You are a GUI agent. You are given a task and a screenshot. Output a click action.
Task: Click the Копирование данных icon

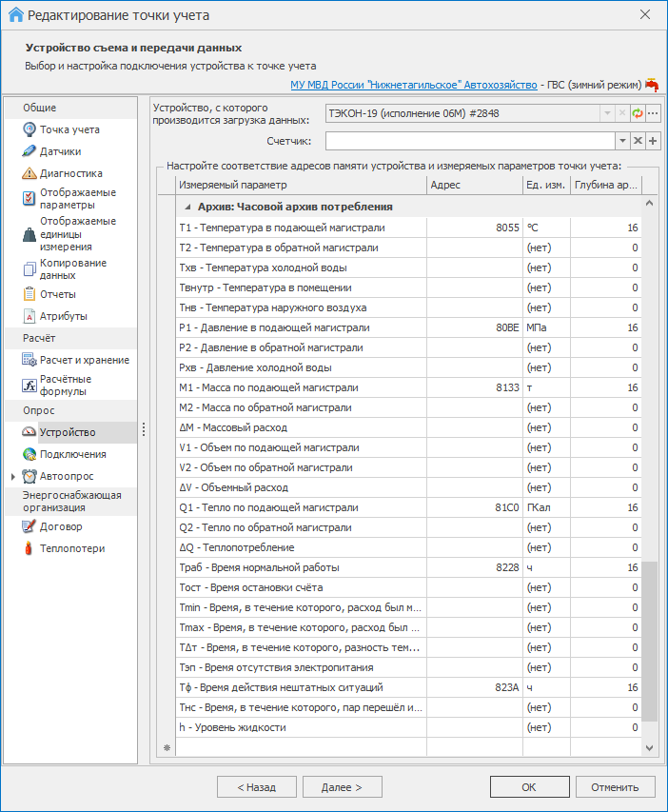click(x=29, y=268)
